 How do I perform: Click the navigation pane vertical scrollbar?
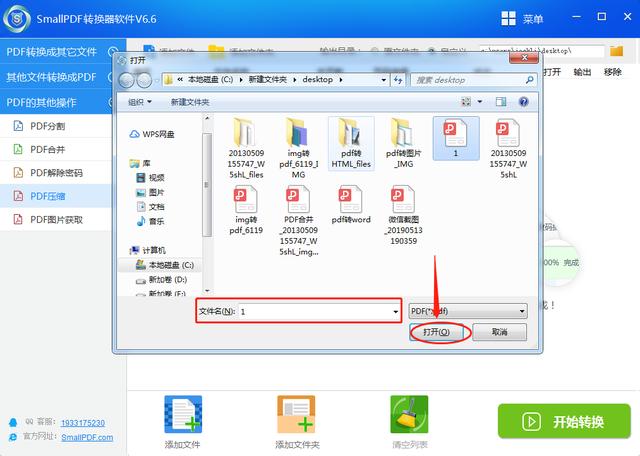[x=207, y=185]
